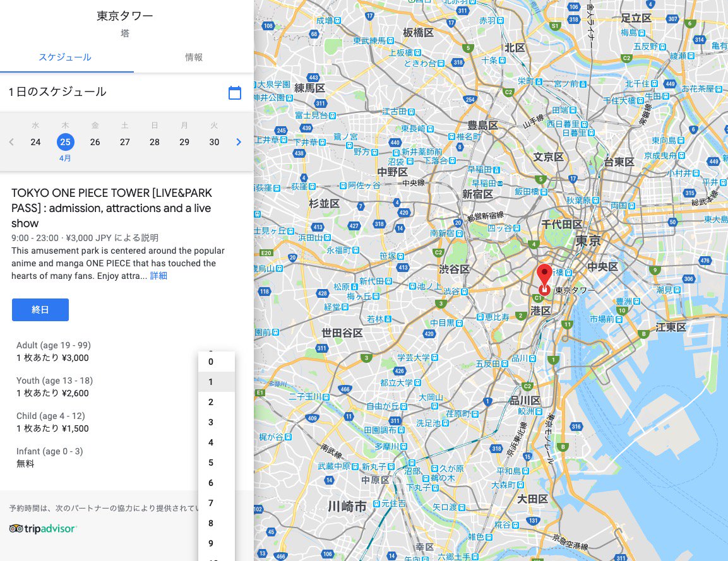
Task: Click 四ッ谷 station icon on map
Action: (x=516, y=228)
